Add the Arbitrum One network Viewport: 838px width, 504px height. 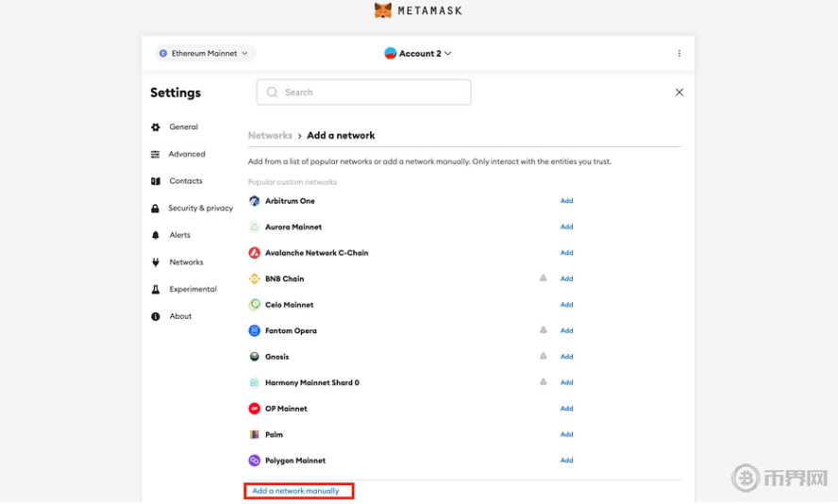coord(566,201)
